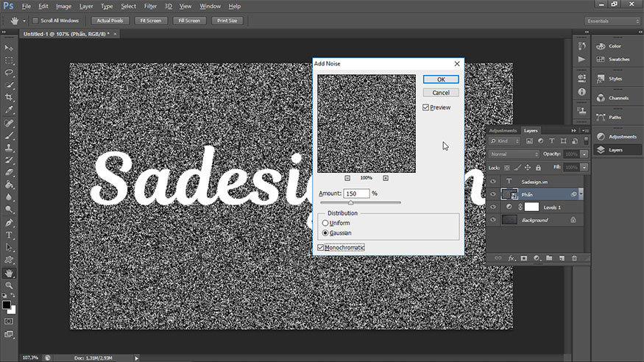Screen dimensions: 644x362
Task: Open the Filter menu
Action: coord(150,6)
